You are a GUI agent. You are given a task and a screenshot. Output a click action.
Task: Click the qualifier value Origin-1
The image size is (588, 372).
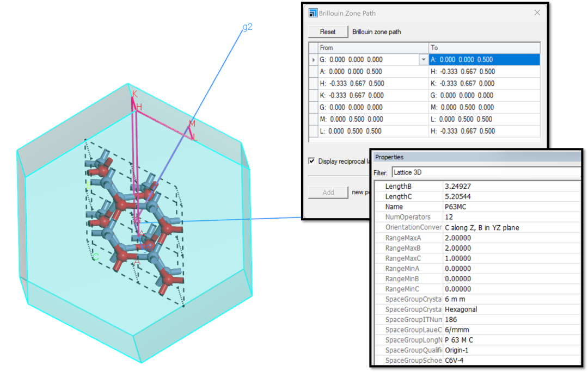click(x=511, y=350)
